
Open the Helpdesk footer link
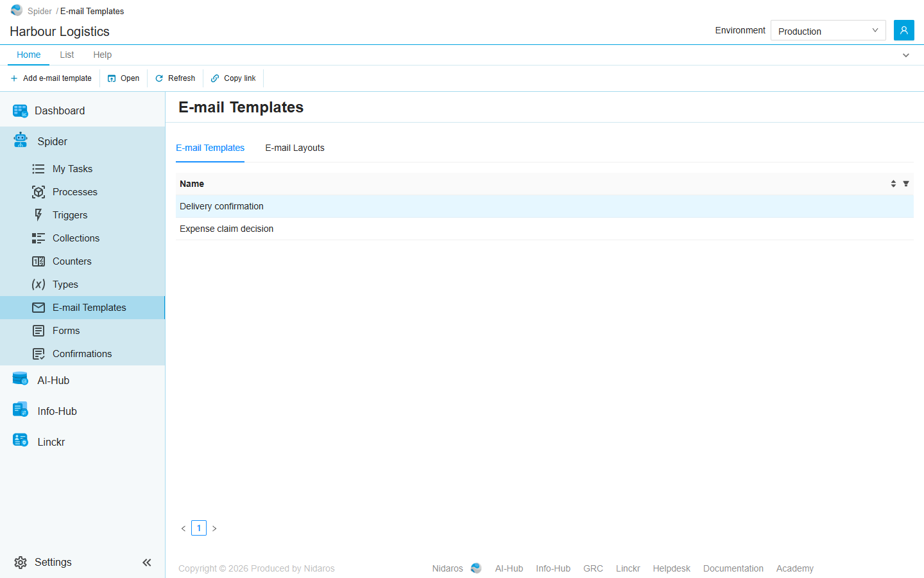pyautogui.click(x=672, y=568)
